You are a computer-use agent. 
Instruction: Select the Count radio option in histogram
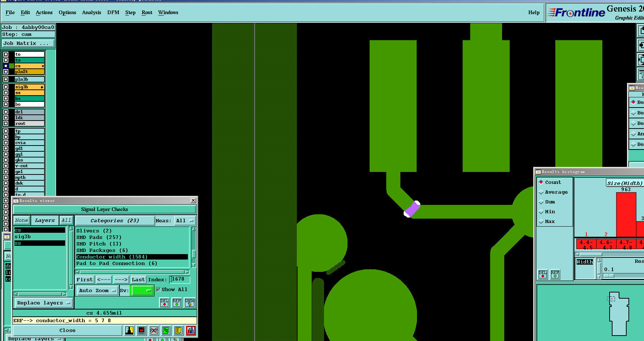pos(541,182)
